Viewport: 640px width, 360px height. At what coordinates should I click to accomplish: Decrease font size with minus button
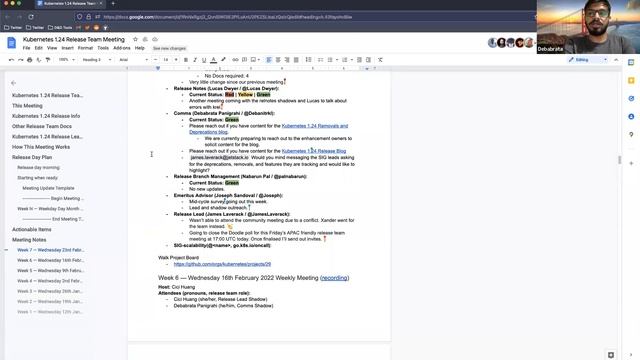(156, 60)
